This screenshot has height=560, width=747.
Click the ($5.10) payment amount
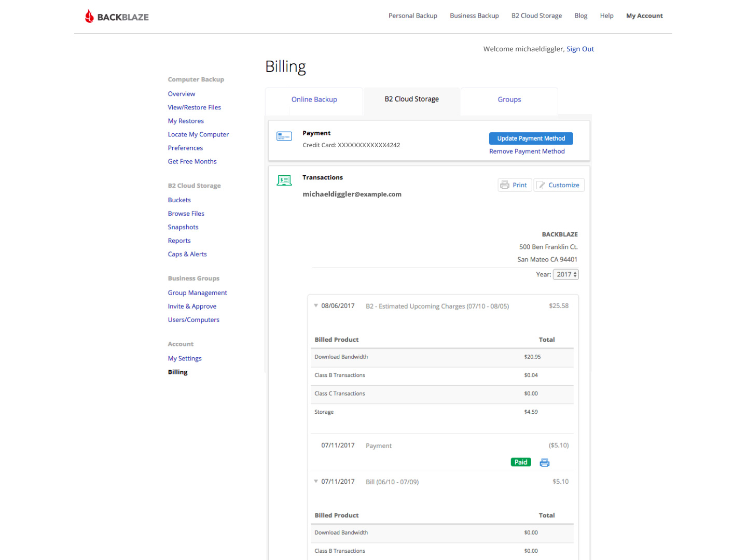tap(558, 445)
